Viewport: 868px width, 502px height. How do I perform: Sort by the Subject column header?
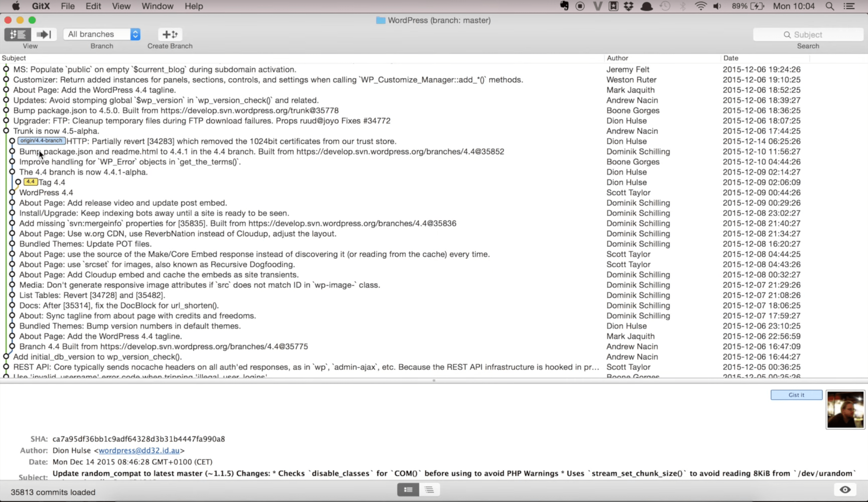pyautogui.click(x=14, y=58)
